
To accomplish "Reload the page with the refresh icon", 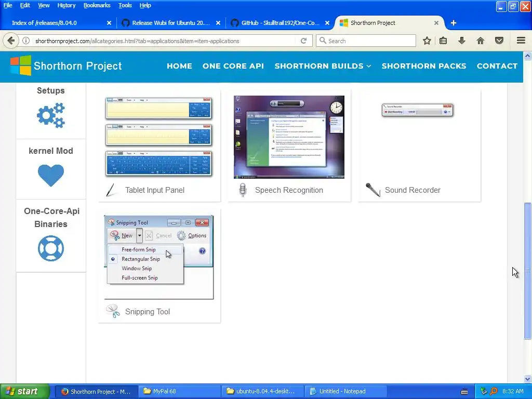I will point(303,41).
